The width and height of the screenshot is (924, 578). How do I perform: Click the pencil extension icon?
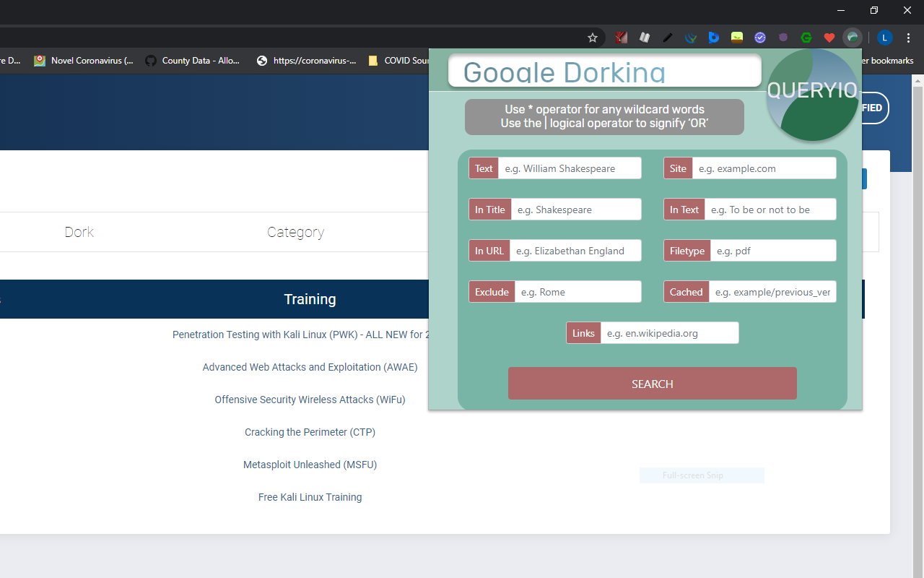click(667, 37)
